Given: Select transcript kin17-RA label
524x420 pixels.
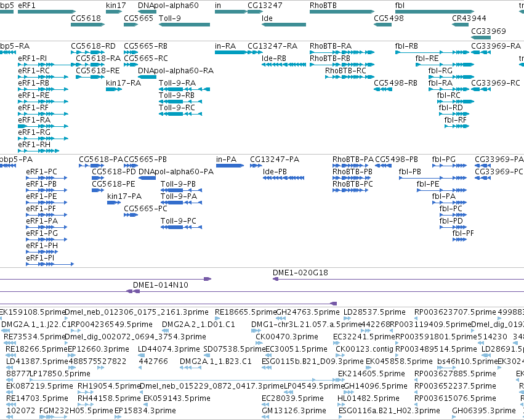Looking at the screenshot, I should (123, 83).
